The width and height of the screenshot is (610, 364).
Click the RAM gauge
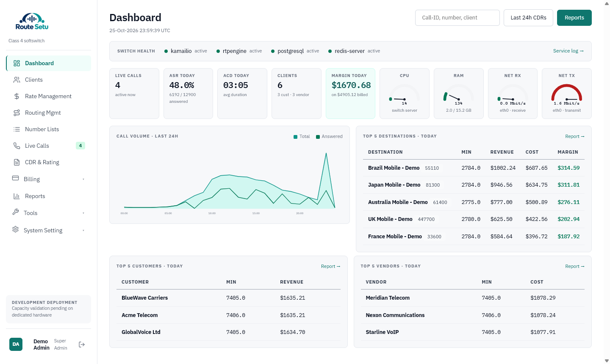(x=459, y=94)
